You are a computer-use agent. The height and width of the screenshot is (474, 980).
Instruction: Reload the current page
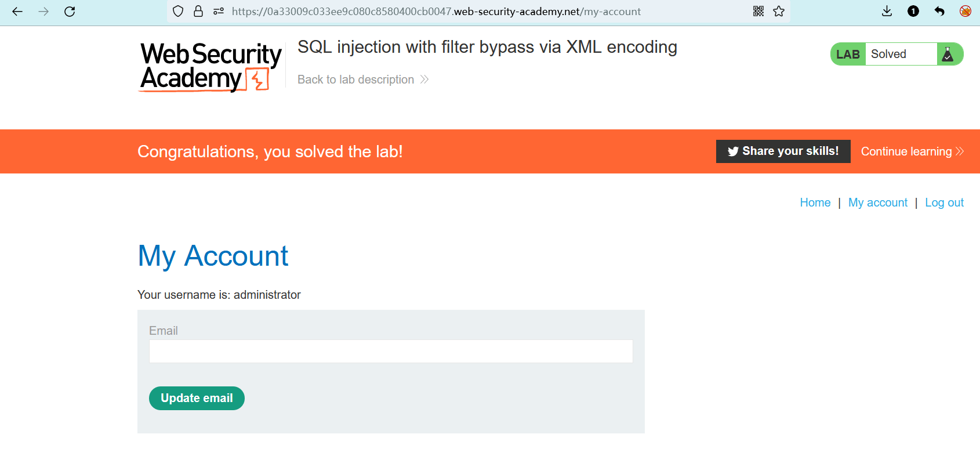click(70, 12)
